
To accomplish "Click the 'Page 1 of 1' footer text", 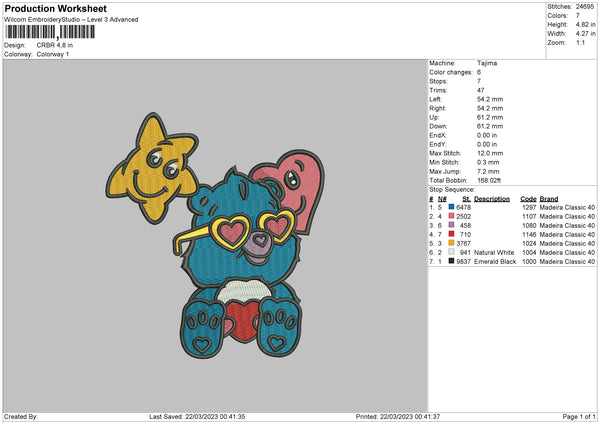I will [579, 416].
